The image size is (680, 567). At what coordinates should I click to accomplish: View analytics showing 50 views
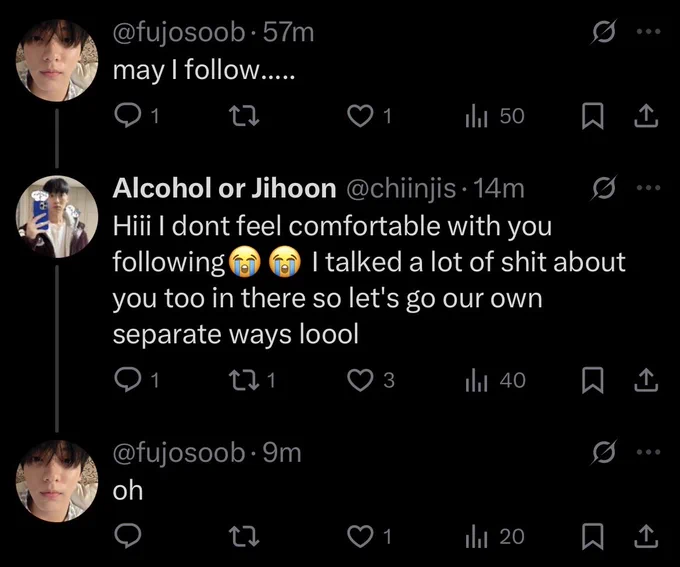(x=494, y=116)
